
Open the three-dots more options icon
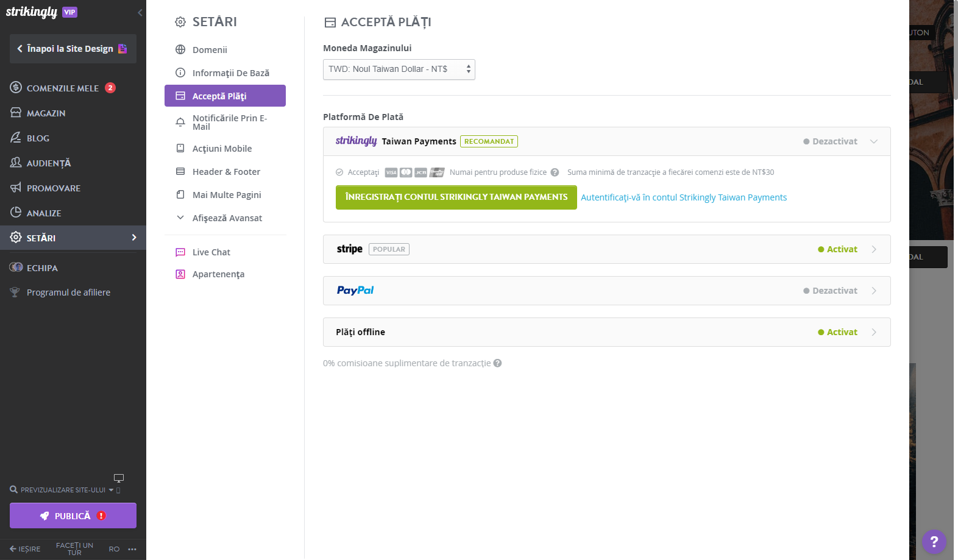(x=132, y=549)
